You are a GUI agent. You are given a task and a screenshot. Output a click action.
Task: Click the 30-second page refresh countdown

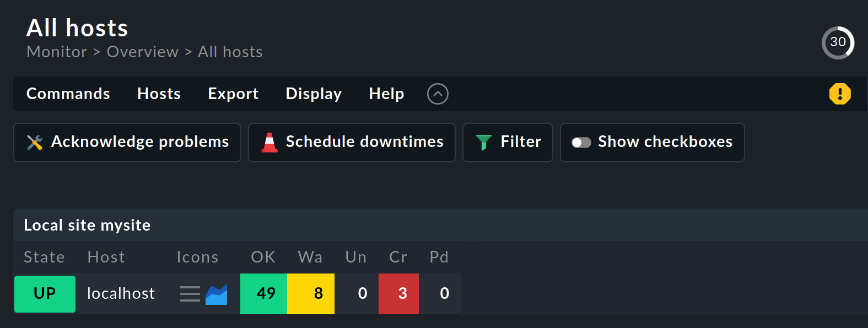coord(837,42)
